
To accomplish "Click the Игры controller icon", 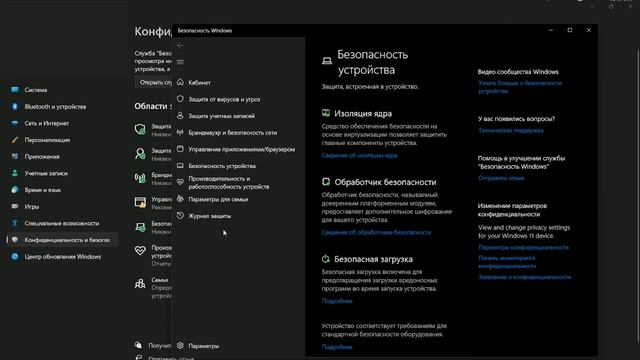I will [15, 207].
